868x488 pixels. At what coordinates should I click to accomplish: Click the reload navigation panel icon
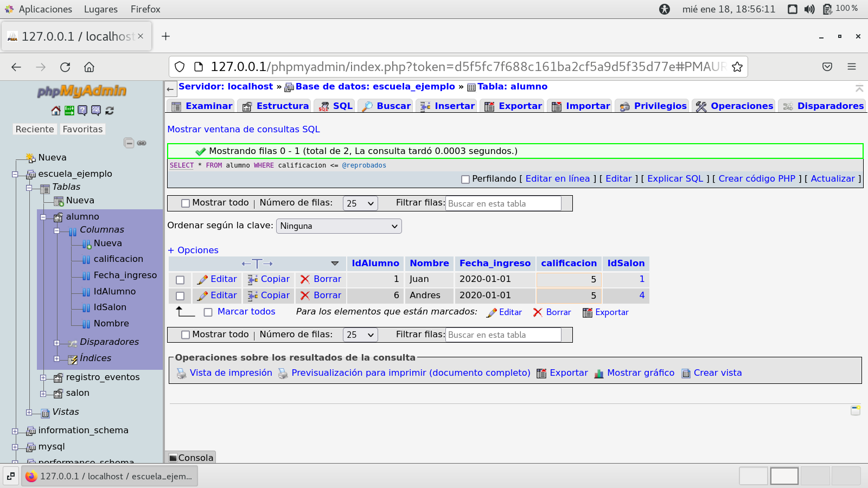click(110, 111)
